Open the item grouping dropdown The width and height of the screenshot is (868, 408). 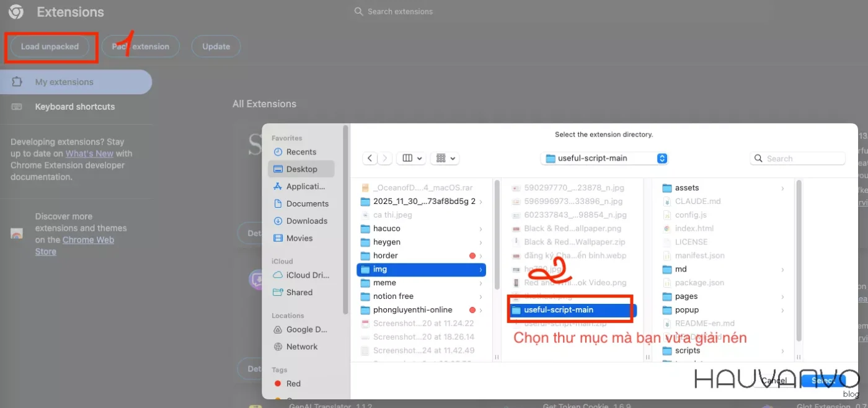click(x=445, y=158)
